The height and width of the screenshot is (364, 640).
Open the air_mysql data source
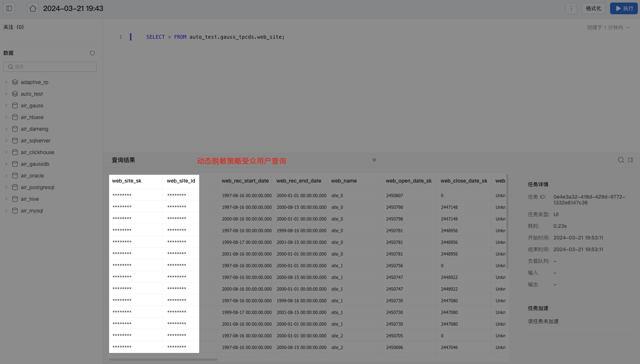coord(32,211)
